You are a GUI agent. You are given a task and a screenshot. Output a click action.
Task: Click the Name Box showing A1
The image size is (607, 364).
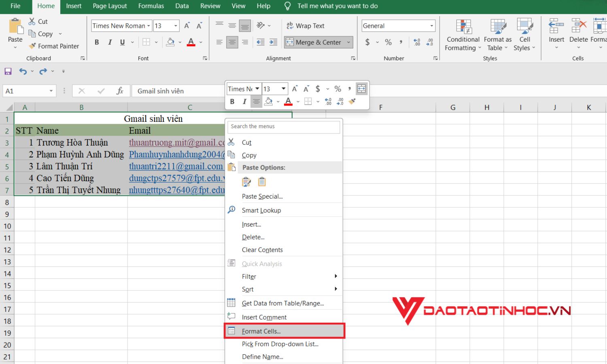click(24, 91)
